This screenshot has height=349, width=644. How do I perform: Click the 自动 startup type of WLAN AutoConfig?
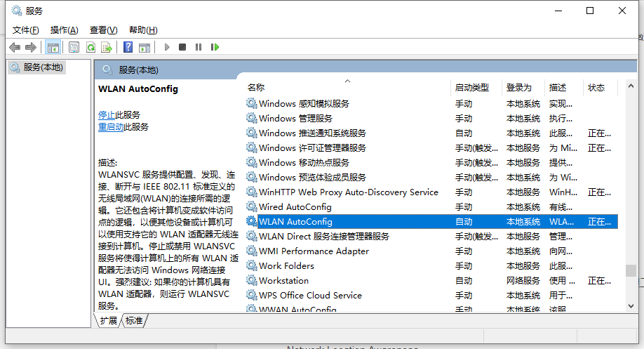click(464, 222)
